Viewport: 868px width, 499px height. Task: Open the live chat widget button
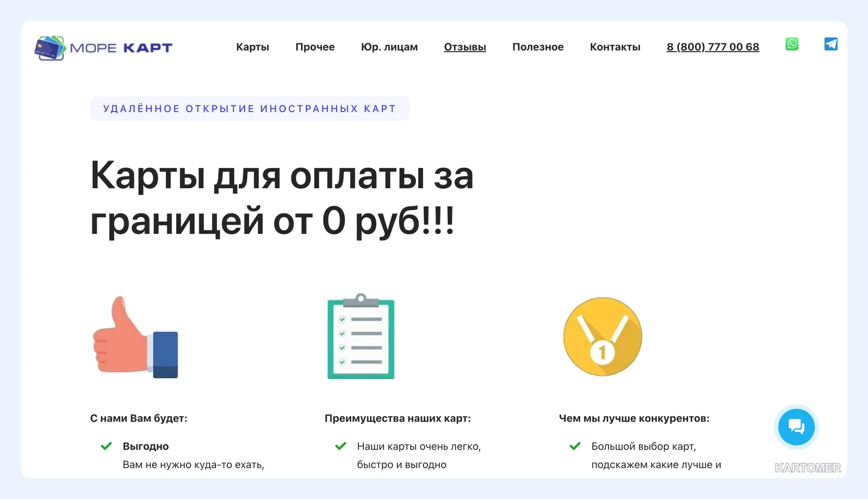point(796,427)
